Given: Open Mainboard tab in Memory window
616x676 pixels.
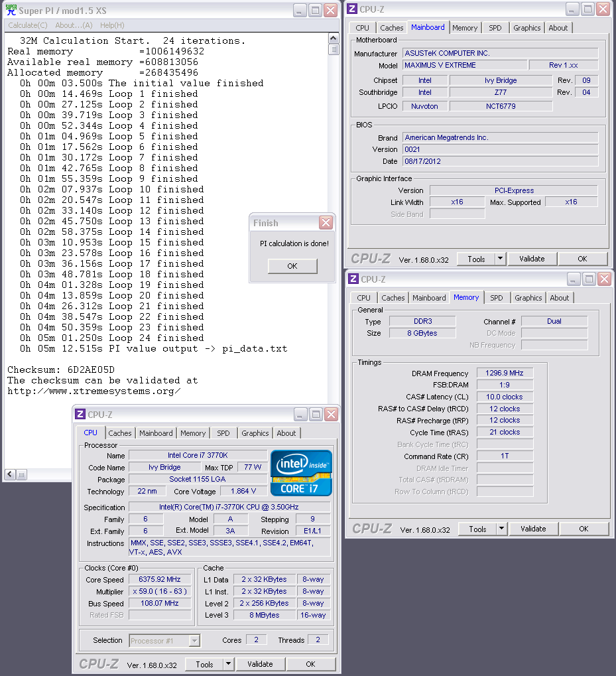Looking at the screenshot, I should pos(429,297).
